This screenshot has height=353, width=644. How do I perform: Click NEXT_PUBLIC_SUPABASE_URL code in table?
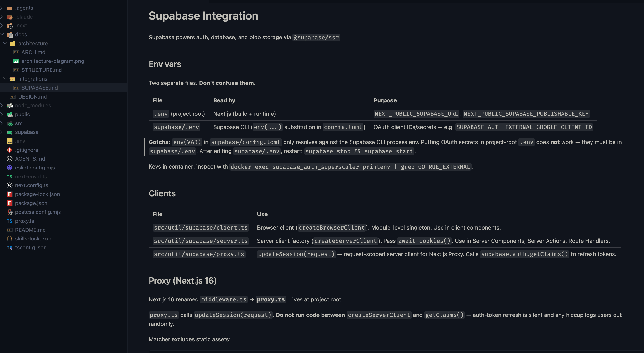click(416, 114)
